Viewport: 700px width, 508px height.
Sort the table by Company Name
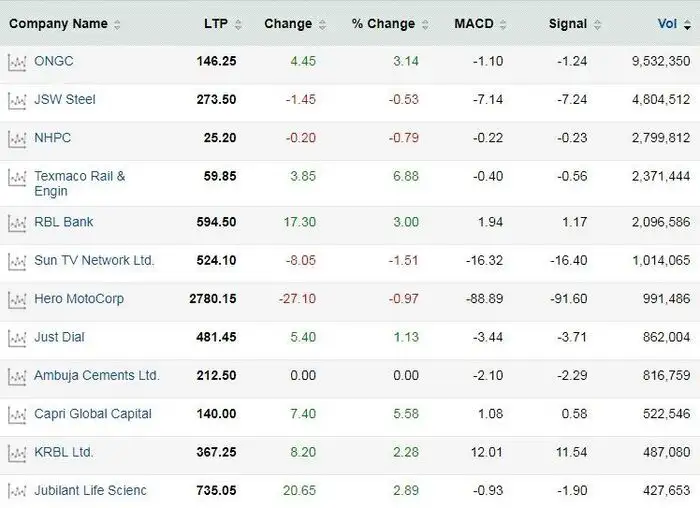(x=58, y=24)
